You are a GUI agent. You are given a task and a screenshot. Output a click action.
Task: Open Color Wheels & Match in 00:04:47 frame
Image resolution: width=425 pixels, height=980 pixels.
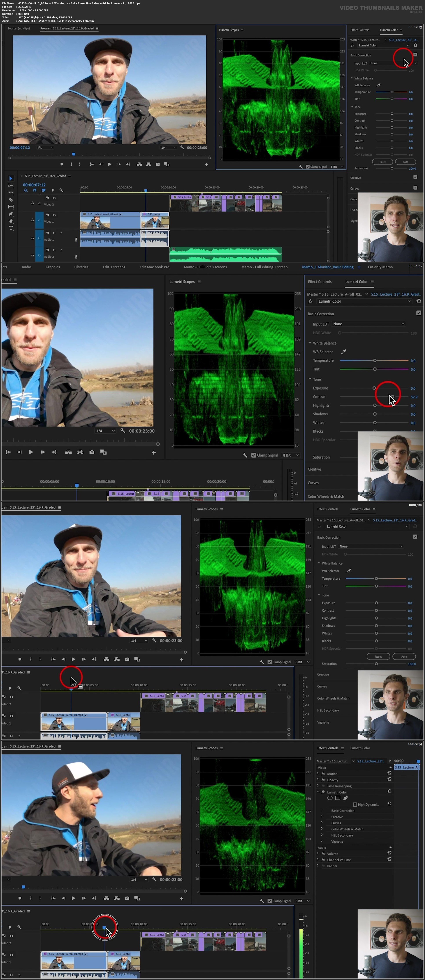point(326,496)
